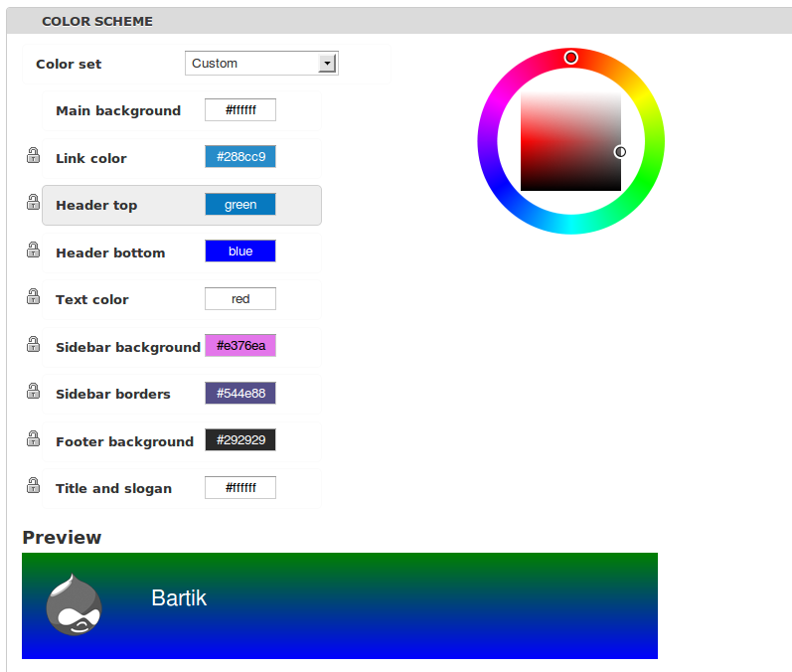Select the Main background color field
Viewport: 792px width, 672px height.
[x=240, y=109]
